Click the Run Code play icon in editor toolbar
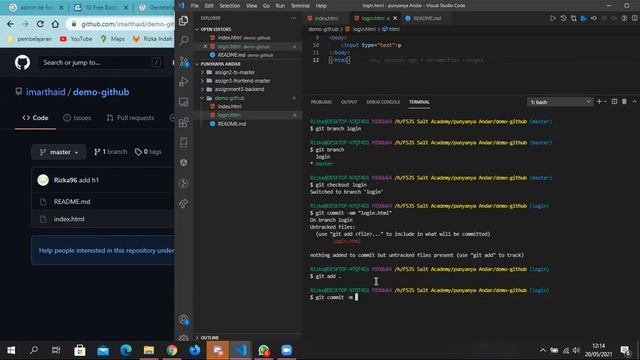Screen dimensions: 640x360 (553, 18)
